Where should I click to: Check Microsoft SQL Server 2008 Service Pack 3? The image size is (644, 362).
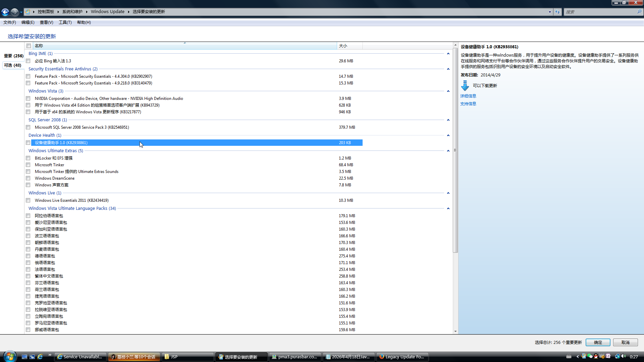(28, 127)
